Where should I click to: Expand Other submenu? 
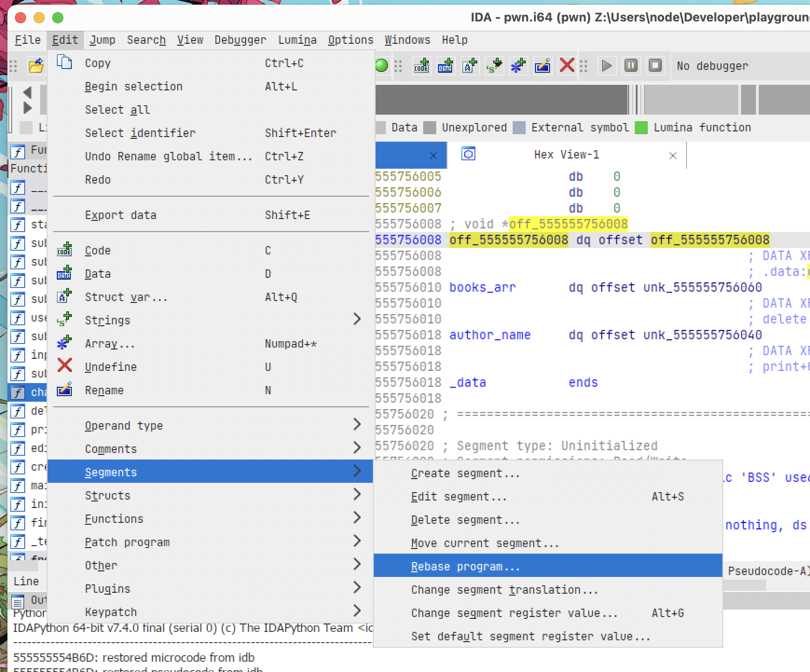point(357,564)
